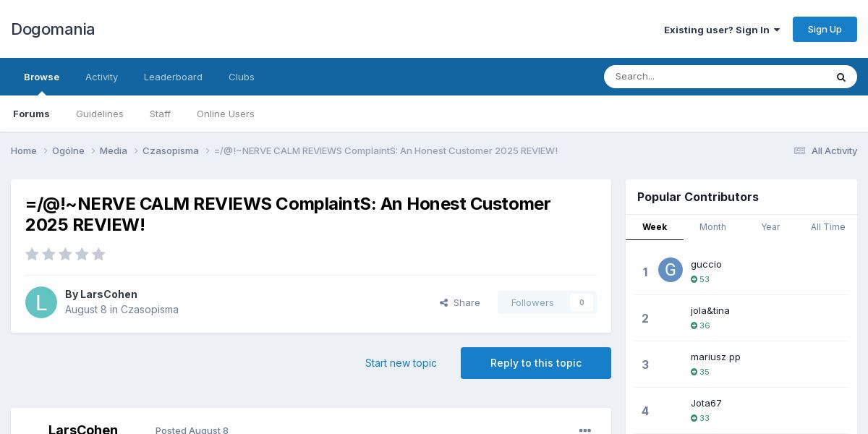
Task: Open the post options ellipsis menu
Action: click(x=585, y=430)
